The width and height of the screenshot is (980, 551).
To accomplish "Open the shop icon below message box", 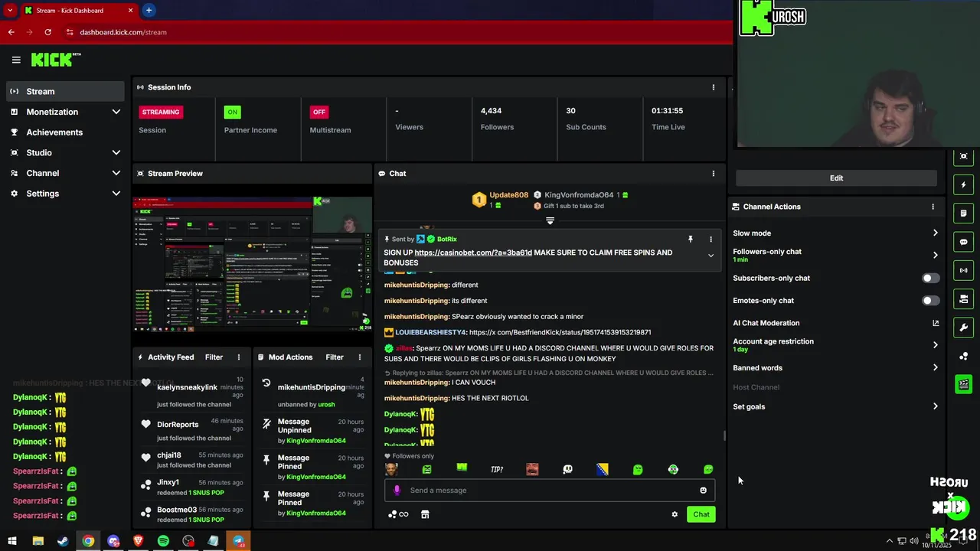I will click(425, 514).
